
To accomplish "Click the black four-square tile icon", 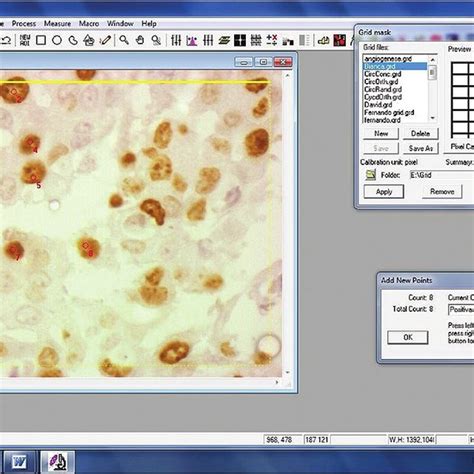I will click(240, 40).
